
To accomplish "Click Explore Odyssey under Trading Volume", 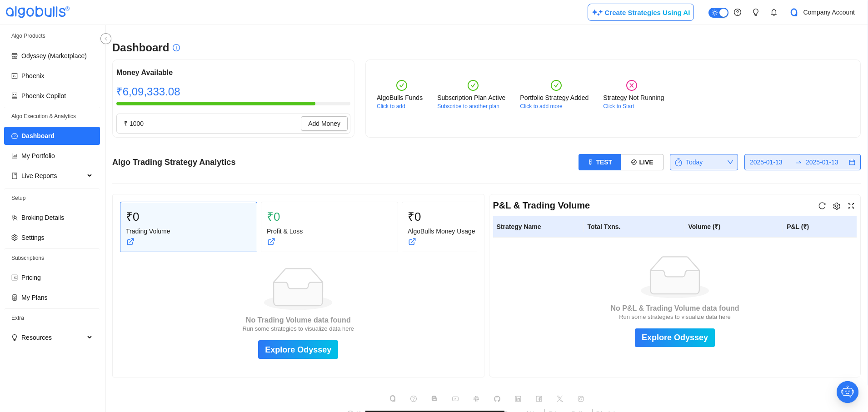I will coord(298,350).
